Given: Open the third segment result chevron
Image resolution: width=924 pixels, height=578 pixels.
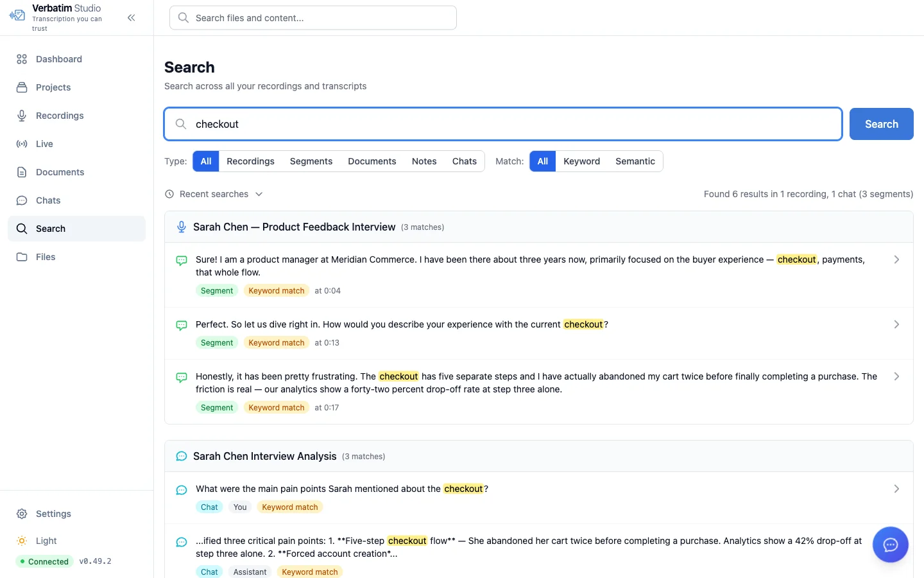Looking at the screenshot, I should click(x=896, y=376).
